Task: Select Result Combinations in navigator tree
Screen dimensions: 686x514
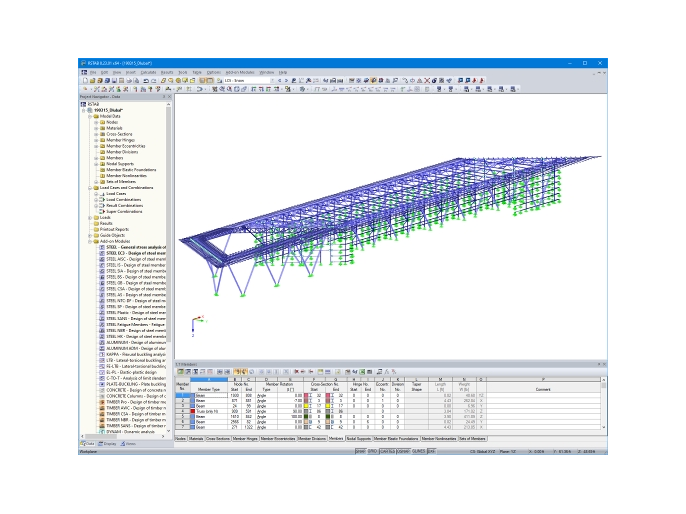Action: click(x=125, y=206)
